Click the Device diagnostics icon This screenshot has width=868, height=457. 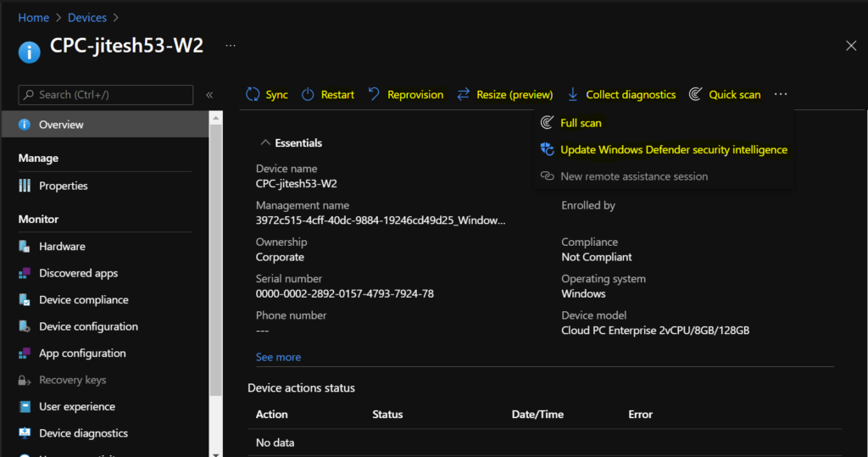[x=25, y=433]
